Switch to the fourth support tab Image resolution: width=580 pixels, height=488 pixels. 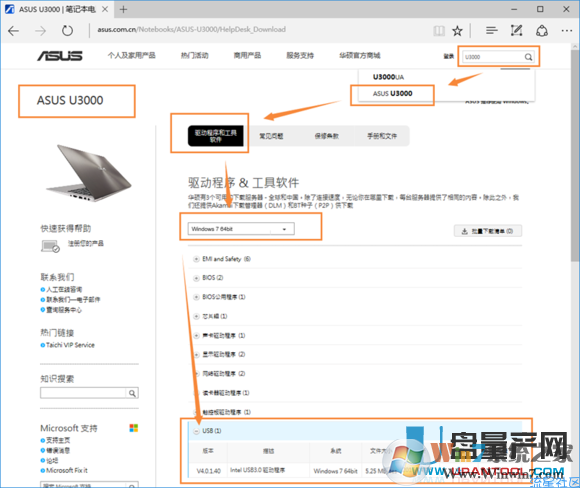(x=382, y=136)
